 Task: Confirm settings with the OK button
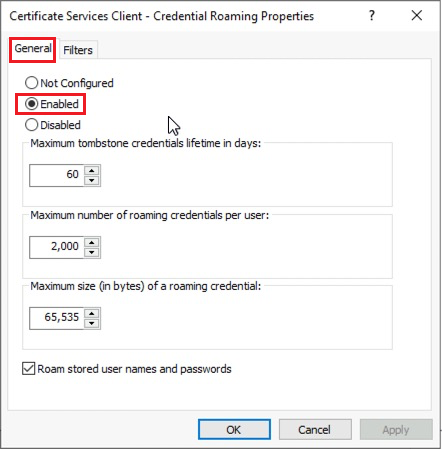tap(234, 430)
